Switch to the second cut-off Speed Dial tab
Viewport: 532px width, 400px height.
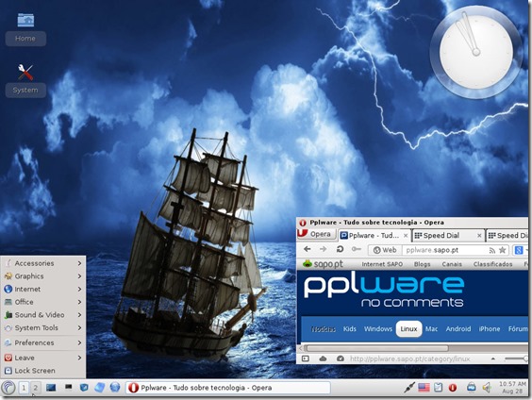pos(507,236)
